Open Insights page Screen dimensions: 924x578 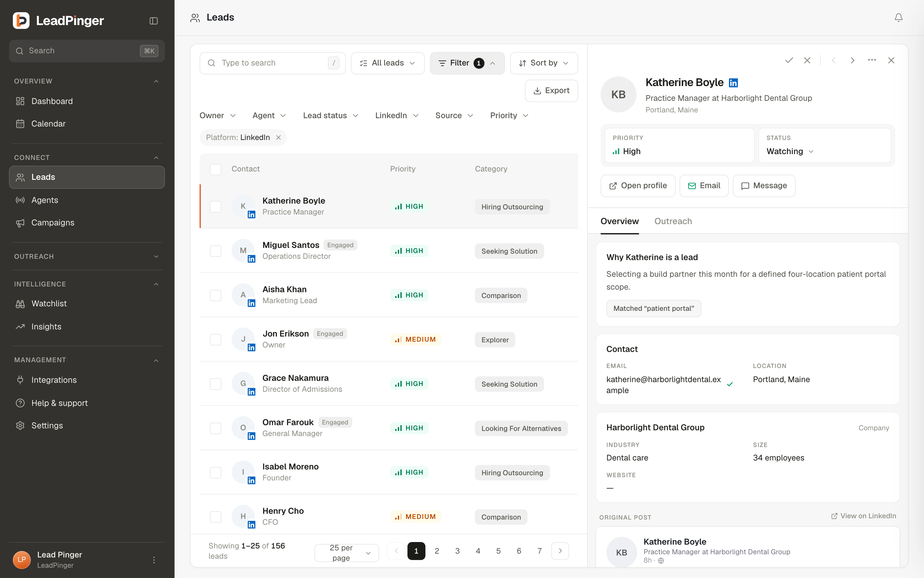tap(87, 327)
